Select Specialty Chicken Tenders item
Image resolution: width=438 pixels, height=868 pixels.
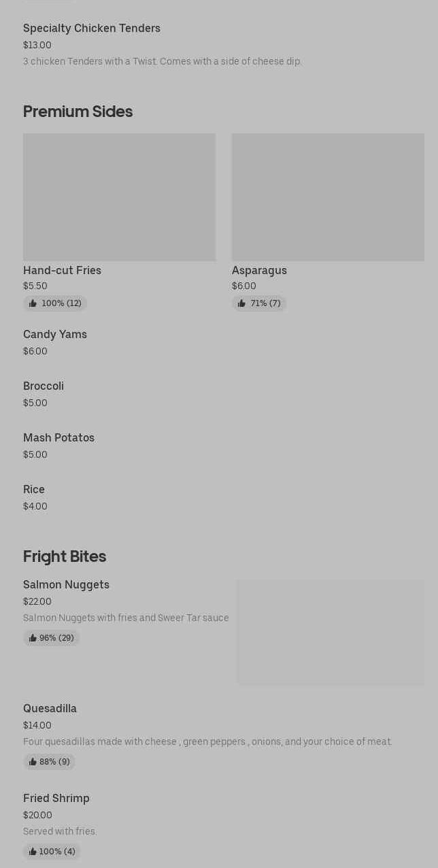click(92, 28)
